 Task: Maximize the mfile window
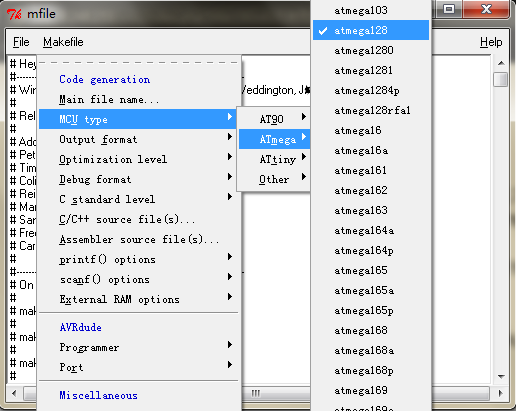(449, 9)
